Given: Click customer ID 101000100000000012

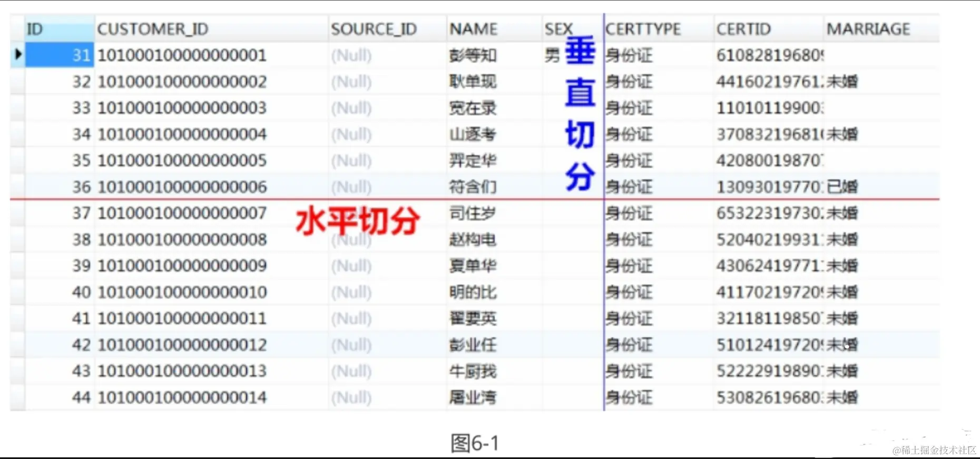Looking at the screenshot, I should tap(182, 345).
